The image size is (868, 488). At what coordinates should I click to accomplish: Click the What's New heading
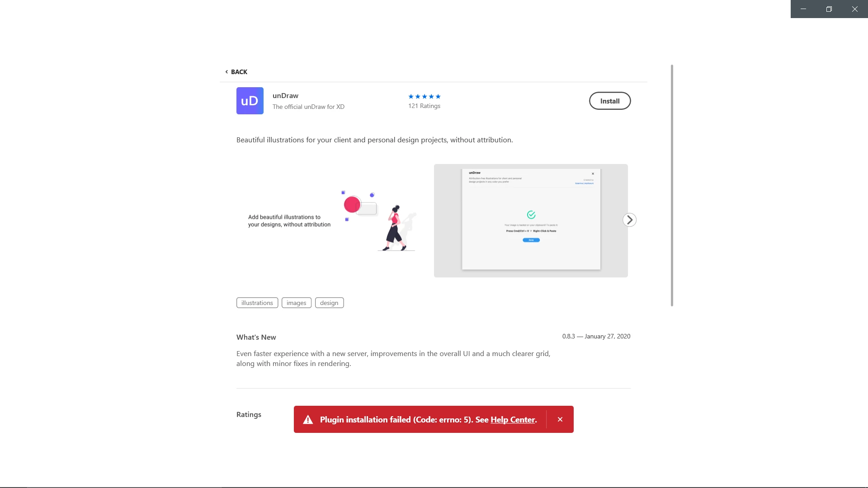[256, 337]
